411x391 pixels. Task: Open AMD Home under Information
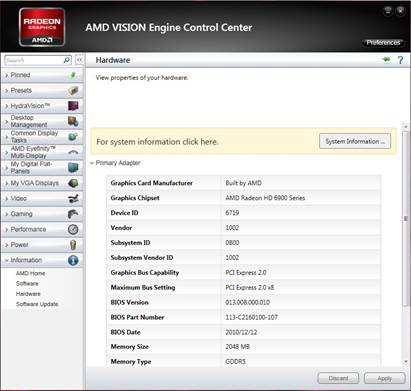[x=30, y=273]
